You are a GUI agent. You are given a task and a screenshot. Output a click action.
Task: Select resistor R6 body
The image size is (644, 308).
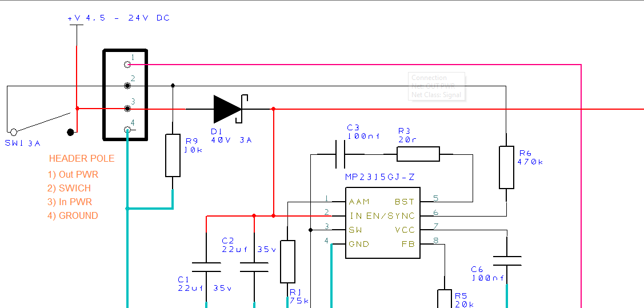pos(506,167)
